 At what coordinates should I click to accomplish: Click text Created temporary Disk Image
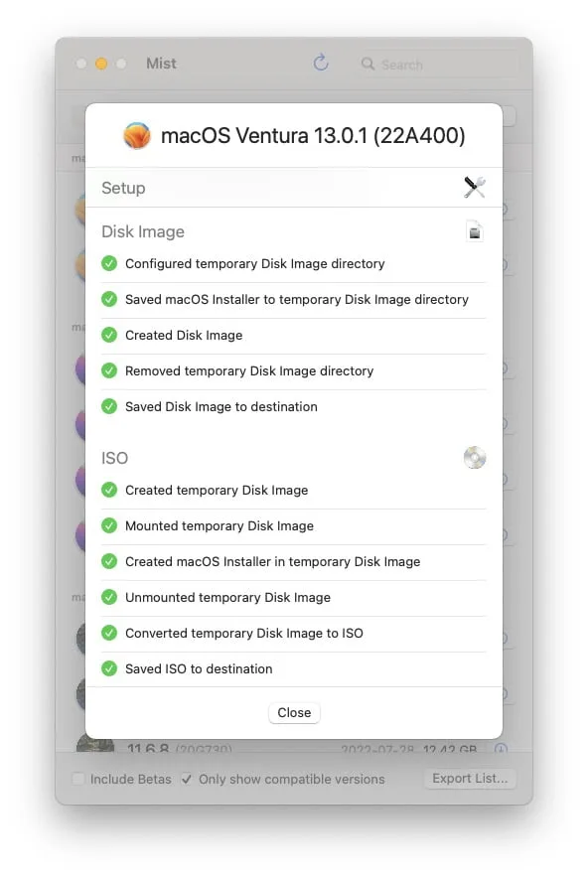217,490
